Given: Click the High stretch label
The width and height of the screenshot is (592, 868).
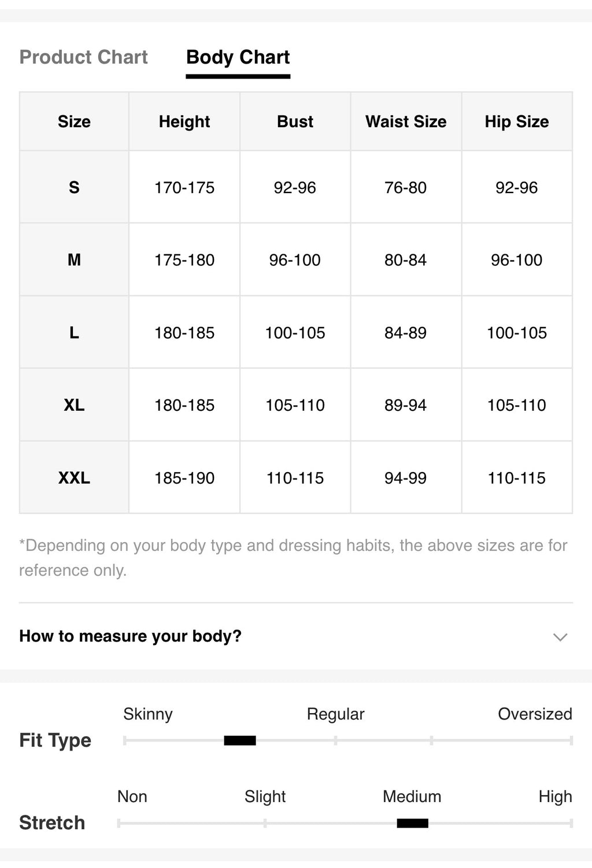Looking at the screenshot, I should pos(555,797).
